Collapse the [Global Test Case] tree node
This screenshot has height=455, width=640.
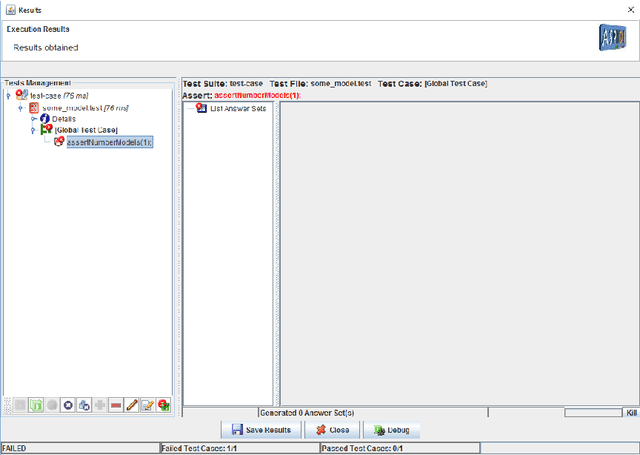[33, 130]
